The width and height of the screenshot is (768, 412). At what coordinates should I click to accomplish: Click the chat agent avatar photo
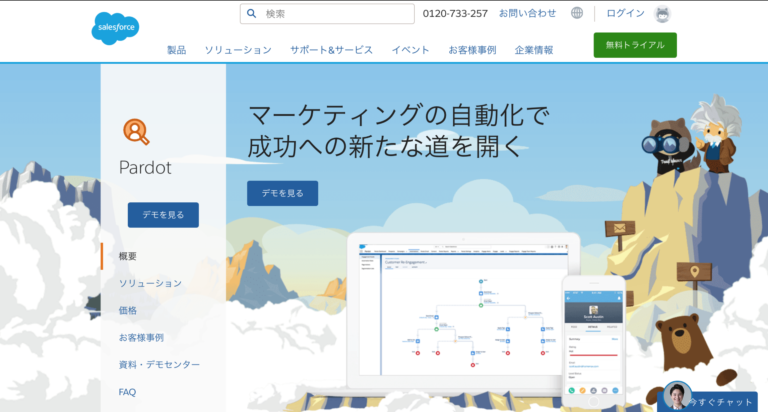[x=677, y=396]
